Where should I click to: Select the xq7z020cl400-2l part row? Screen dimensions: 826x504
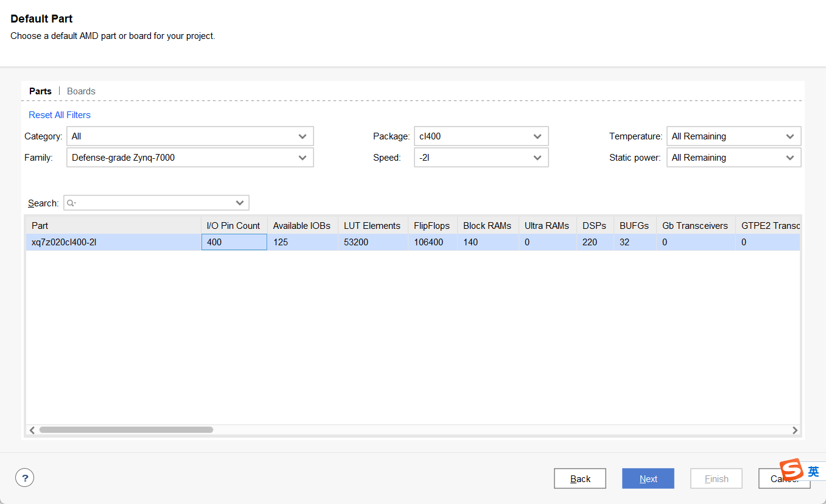(x=113, y=242)
